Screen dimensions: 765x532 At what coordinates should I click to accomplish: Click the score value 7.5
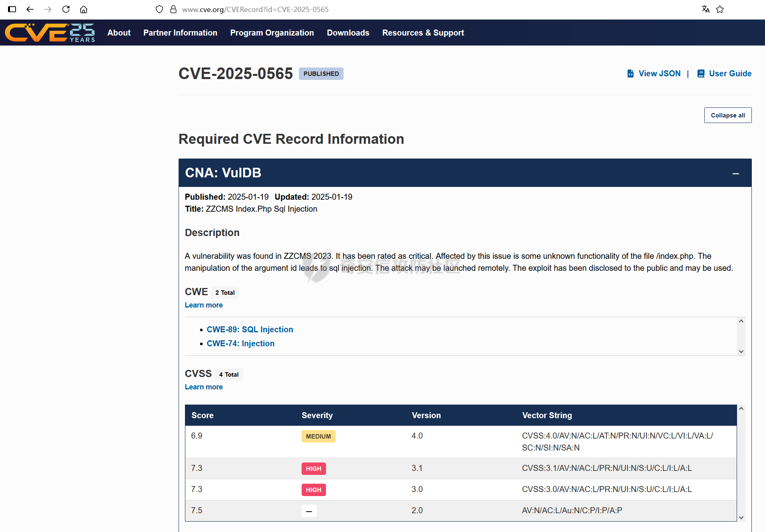click(197, 510)
